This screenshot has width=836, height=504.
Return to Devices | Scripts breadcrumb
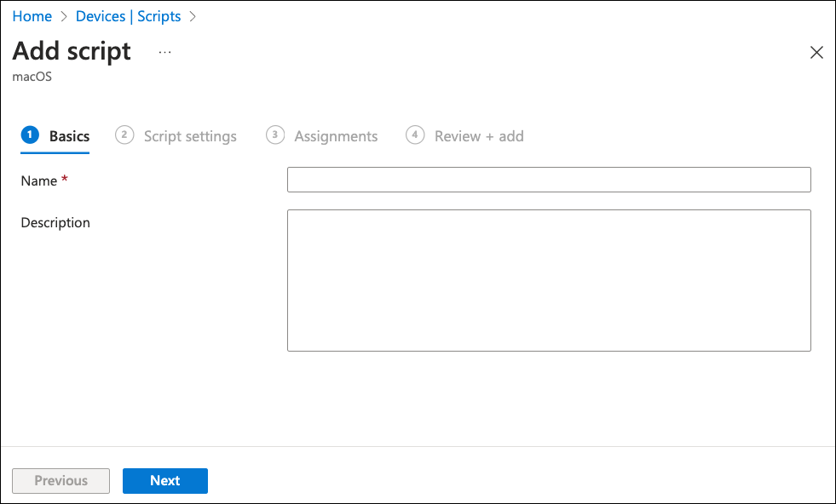coord(128,17)
